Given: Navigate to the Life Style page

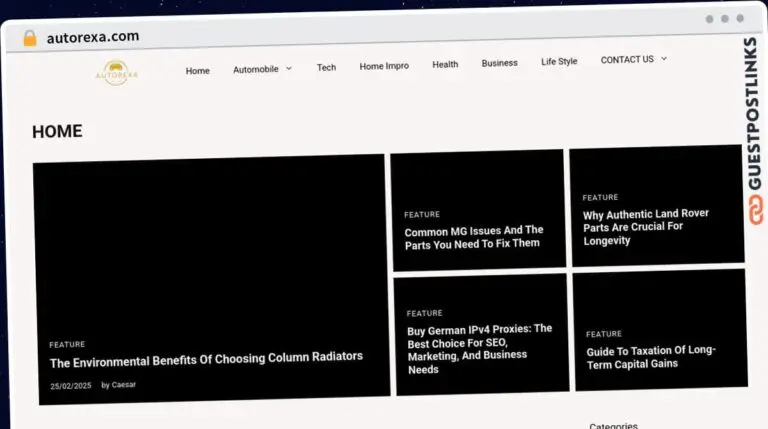Looking at the screenshot, I should [559, 61].
